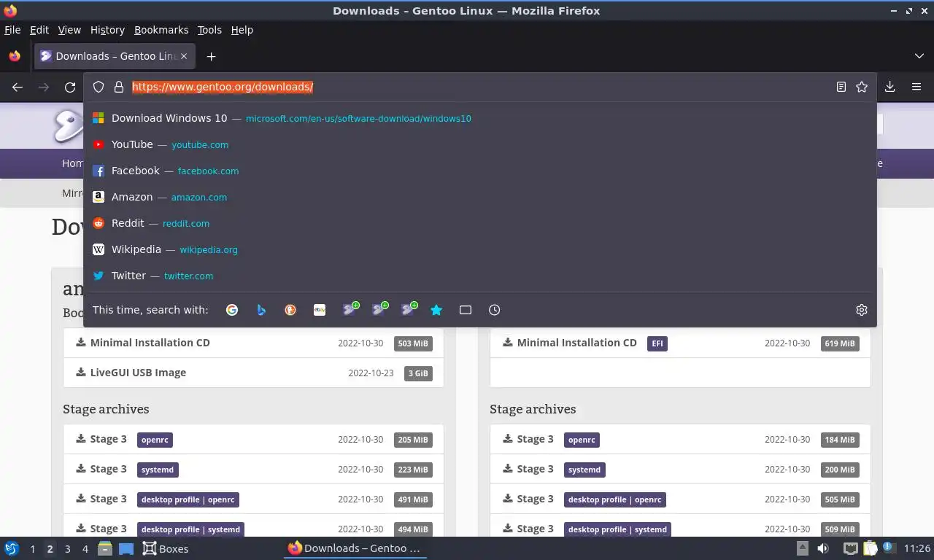Open Edit menu

tap(39, 30)
